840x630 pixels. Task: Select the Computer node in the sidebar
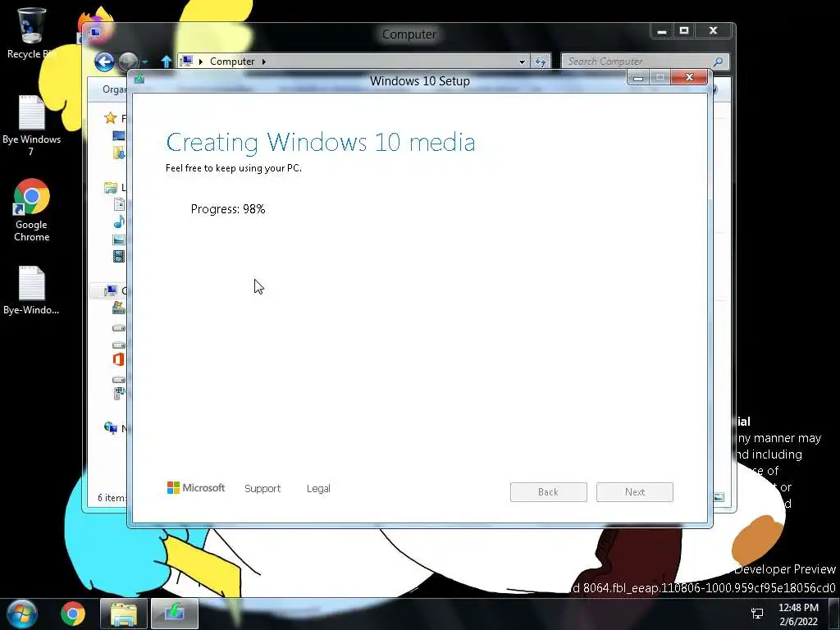tap(111, 291)
